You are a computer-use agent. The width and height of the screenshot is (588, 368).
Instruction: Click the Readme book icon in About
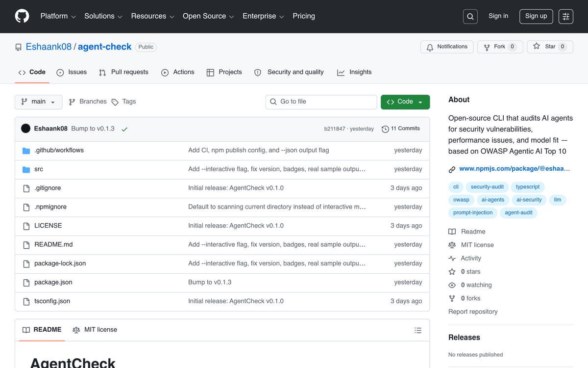(x=452, y=232)
